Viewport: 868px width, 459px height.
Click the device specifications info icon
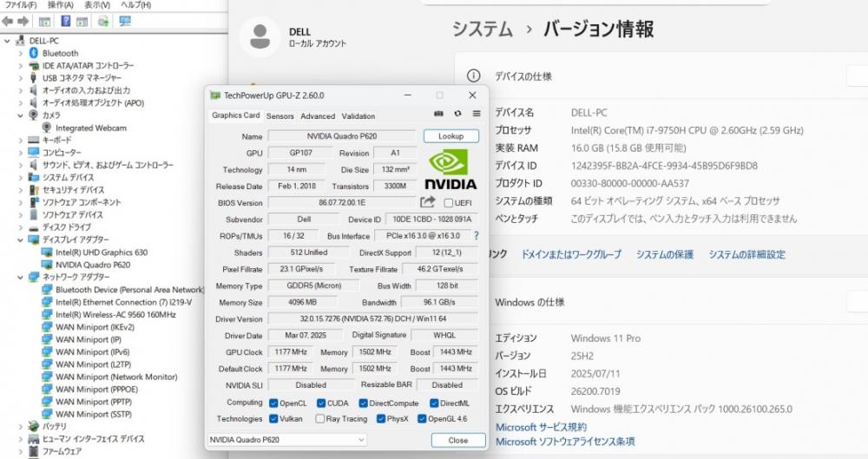click(x=473, y=75)
